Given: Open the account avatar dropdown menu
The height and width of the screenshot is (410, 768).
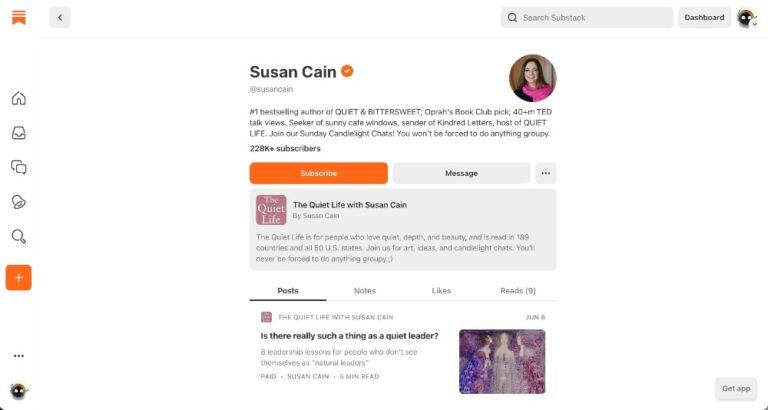Looking at the screenshot, I should 747,17.
